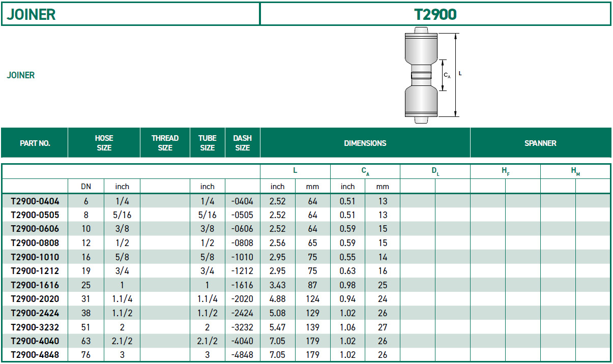This screenshot has height=364, width=613.
Task: Click L inch value 4.88
Action: click(278, 299)
